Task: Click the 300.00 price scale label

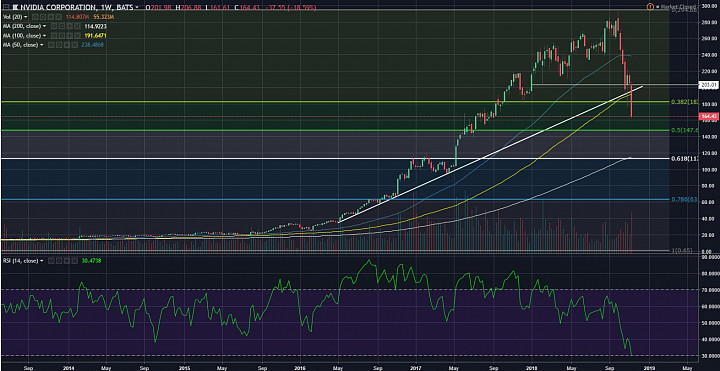Action: tap(709, 6)
